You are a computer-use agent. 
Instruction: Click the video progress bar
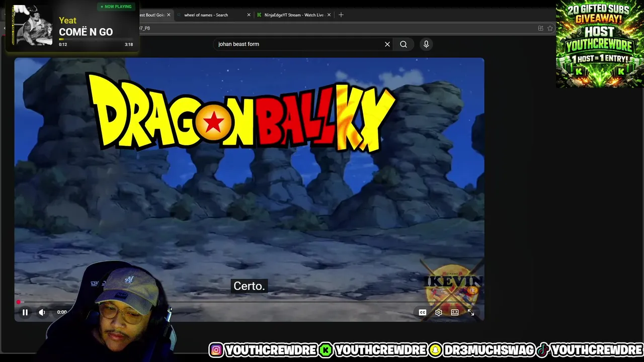[249, 302]
